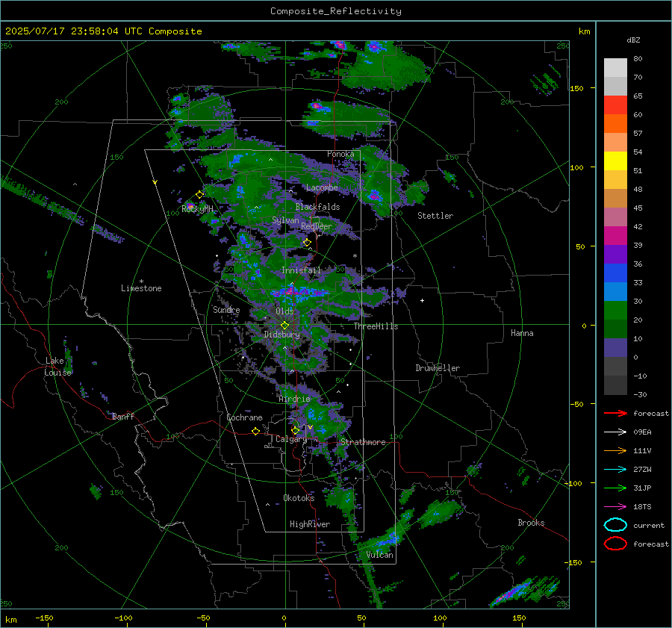Click the orange 111V arrow legend icon
Screen dimensions: 672x628
615,450
